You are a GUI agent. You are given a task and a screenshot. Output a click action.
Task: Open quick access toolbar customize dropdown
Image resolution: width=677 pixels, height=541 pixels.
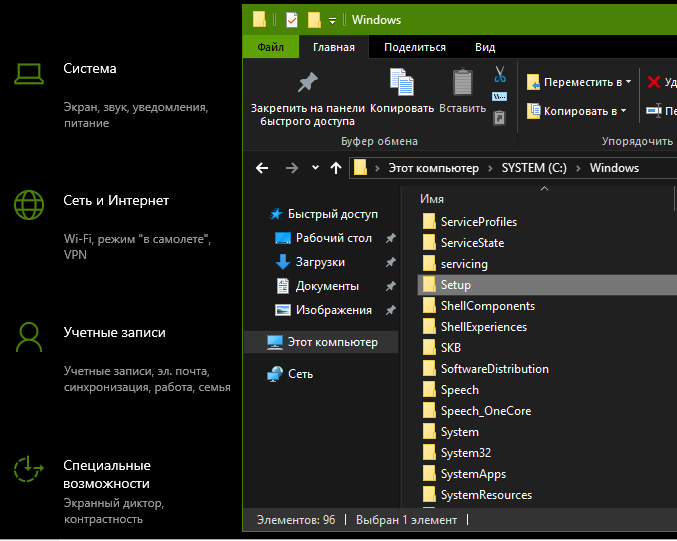(x=332, y=21)
